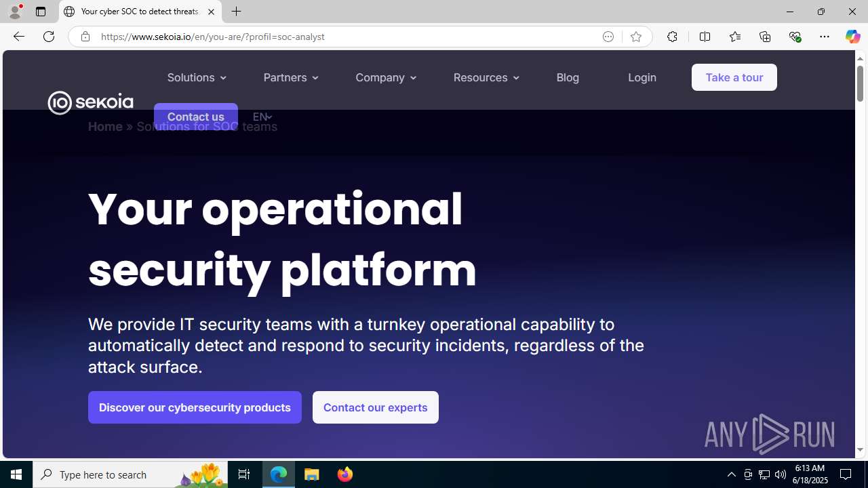Click the Take a tour button
Screen dimensions: 868x488
tap(734, 77)
